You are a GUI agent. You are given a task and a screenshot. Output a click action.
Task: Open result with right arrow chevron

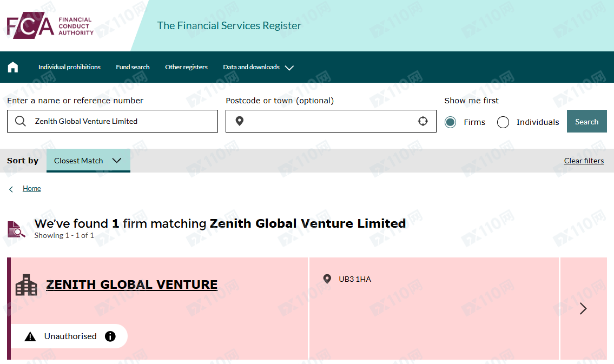pyautogui.click(x=584, y=309)
